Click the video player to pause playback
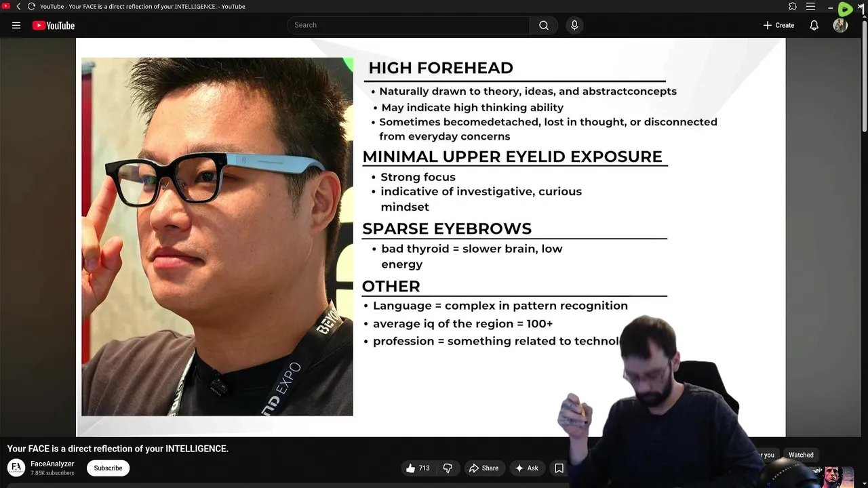868x488 pixels. pyautogui.click(x=431, y=237)
